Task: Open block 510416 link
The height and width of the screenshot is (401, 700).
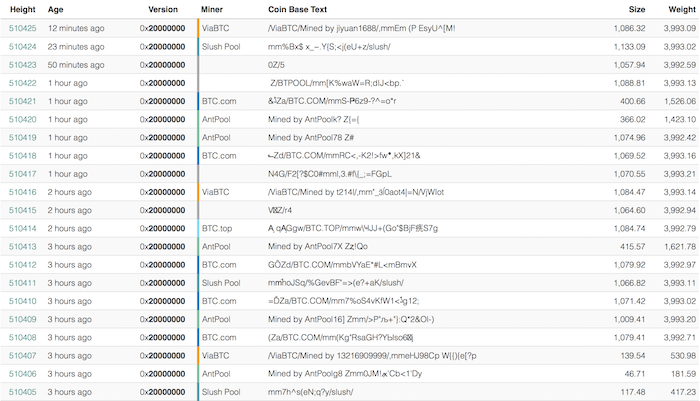Action: pyautogui.click(x=22, y=192)
